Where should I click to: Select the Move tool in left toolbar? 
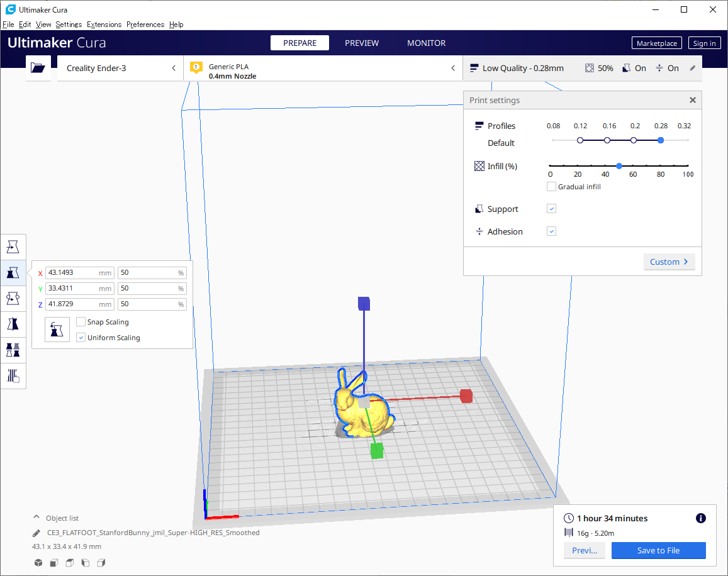pyautogui.click(x=13, y=247)
